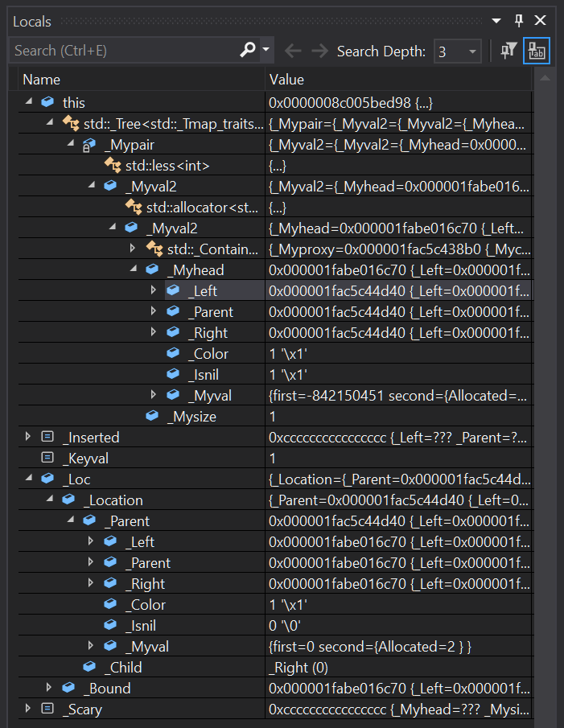Open the Locals window options dropdown
564x728 pixels.
(496, 21)
